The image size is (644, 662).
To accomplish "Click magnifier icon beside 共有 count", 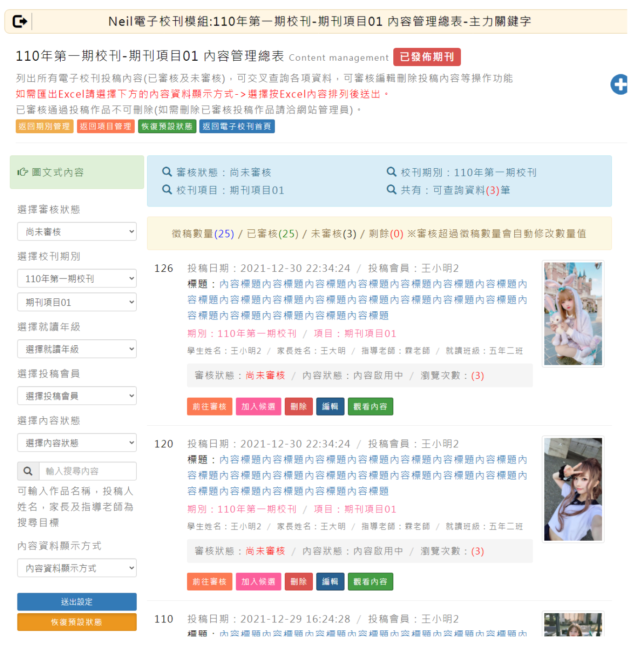I will (391, 190).
